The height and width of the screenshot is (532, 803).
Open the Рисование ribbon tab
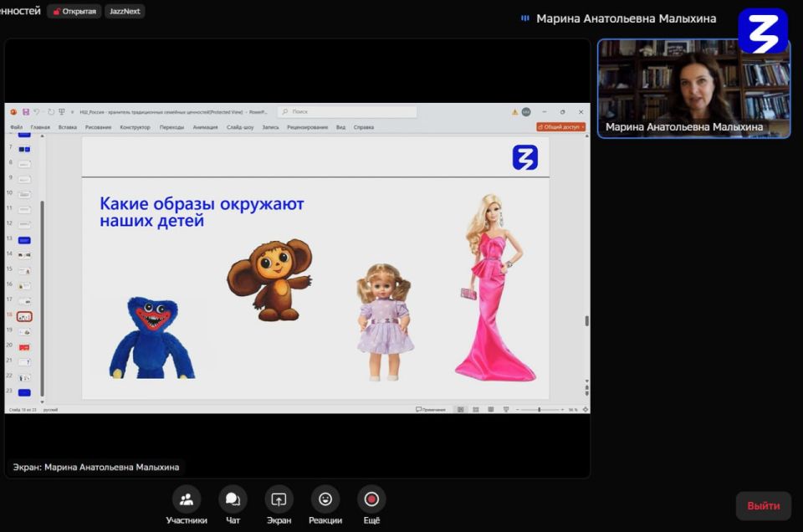point(99,127)
